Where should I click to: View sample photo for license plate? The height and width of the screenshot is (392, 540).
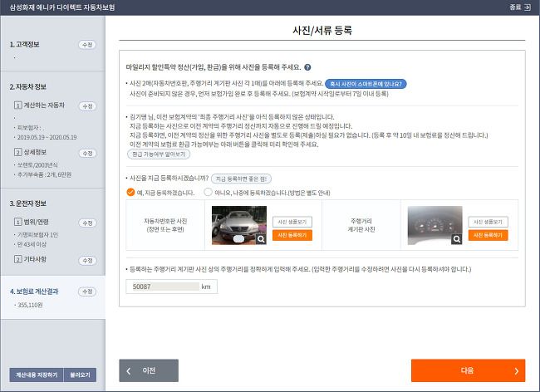tap(292, 222)
